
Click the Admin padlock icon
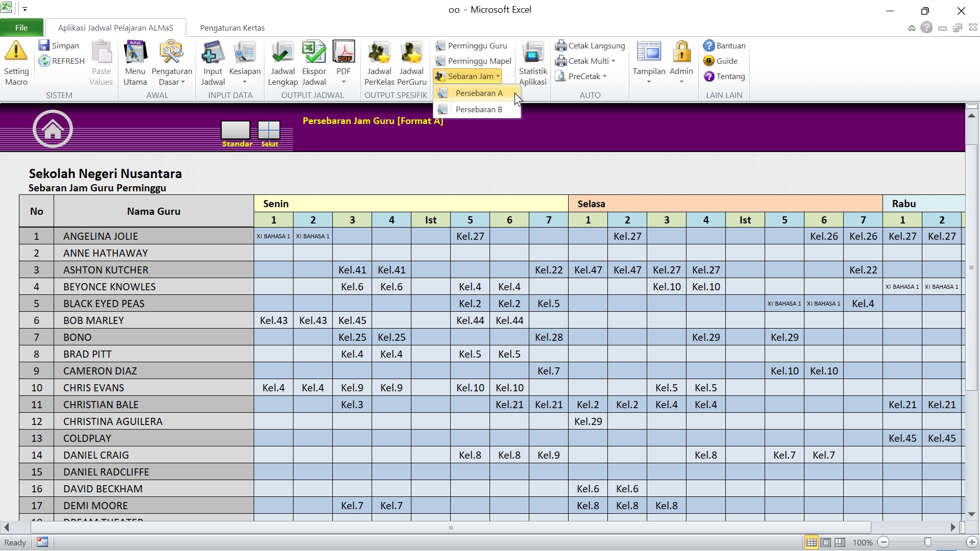681,53
